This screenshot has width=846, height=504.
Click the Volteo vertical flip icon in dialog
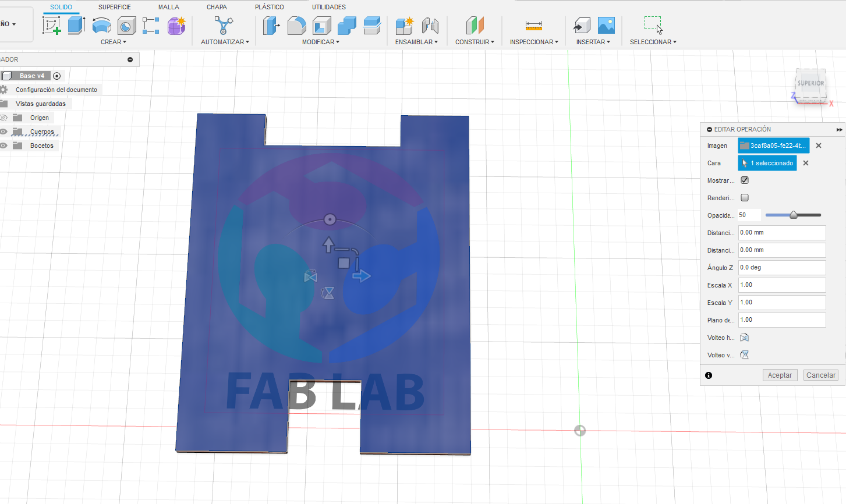click(744, 355)
